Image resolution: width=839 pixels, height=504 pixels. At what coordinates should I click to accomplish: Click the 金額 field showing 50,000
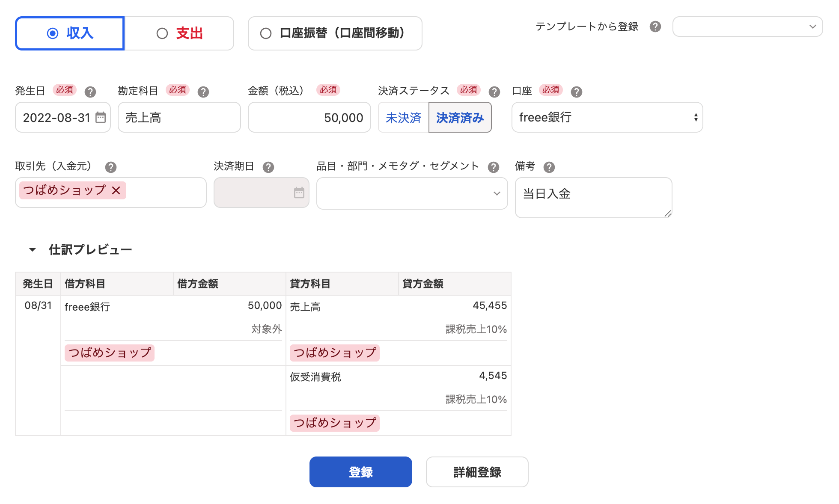pyautogui.click(x=309, y=117)
